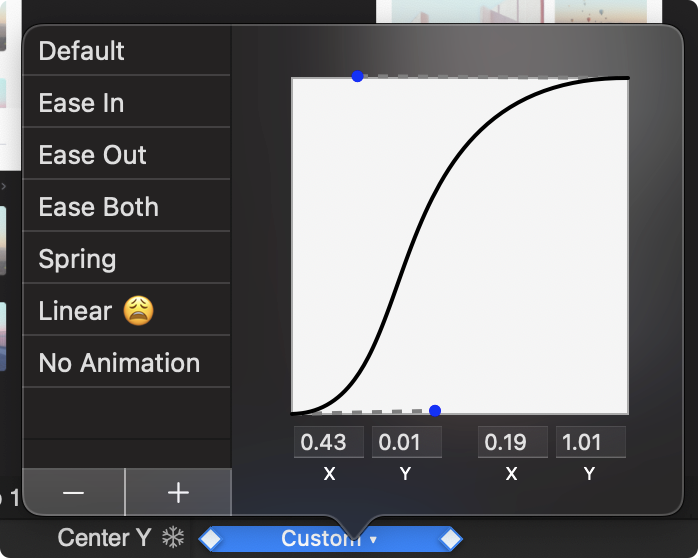The width and height of the screenshot is (698, 558).
Task: Click the first X field showing 0.43
Action: [x=329, y=442]
